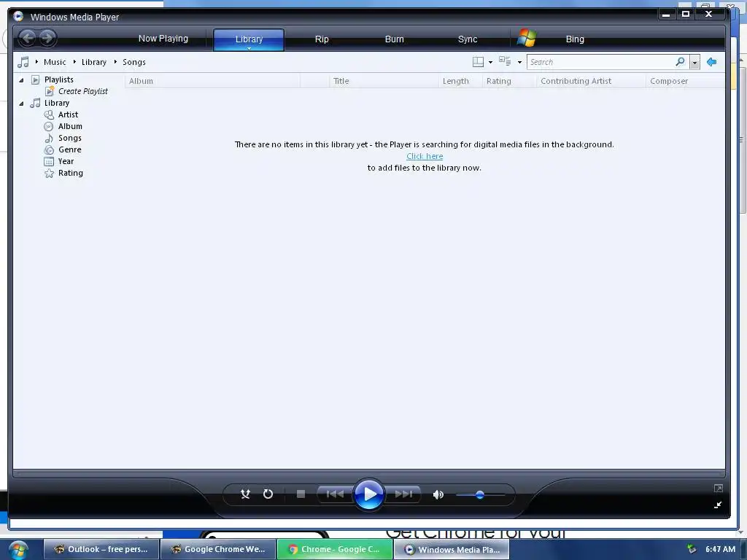The image size is (747, 560).
Task: Click the large Play button
Action: click(368, 494)
